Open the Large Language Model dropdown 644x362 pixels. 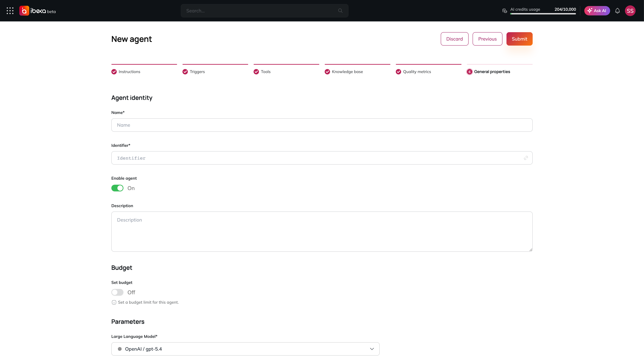pyautogui.click(x=245, y=349)
